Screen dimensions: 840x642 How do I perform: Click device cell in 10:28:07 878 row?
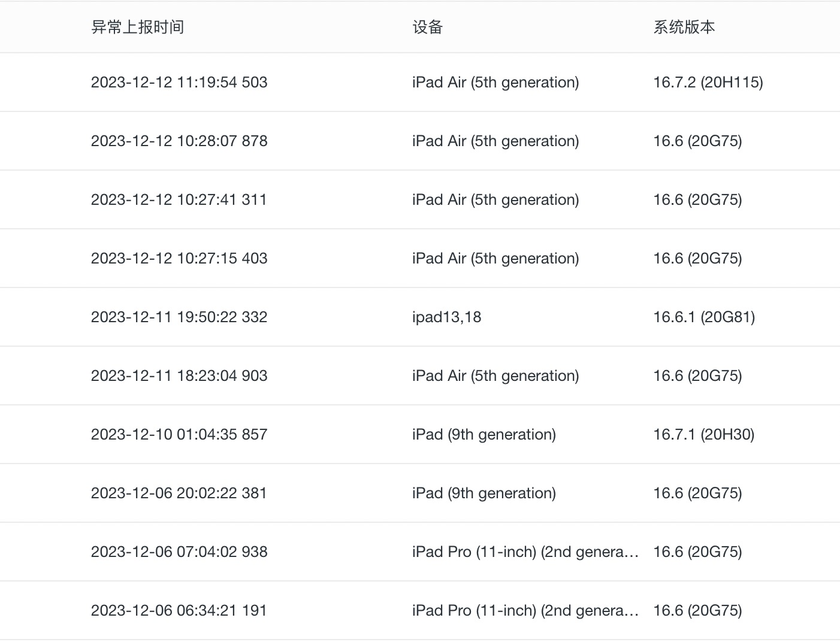[495, 141]
